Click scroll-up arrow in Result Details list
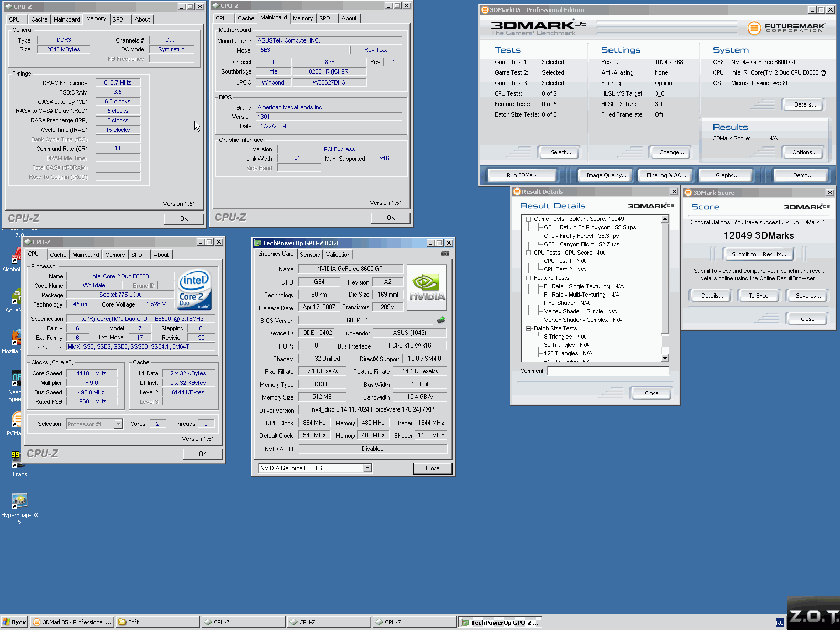This screenshot has height=630, width=840. coord(665,219)
